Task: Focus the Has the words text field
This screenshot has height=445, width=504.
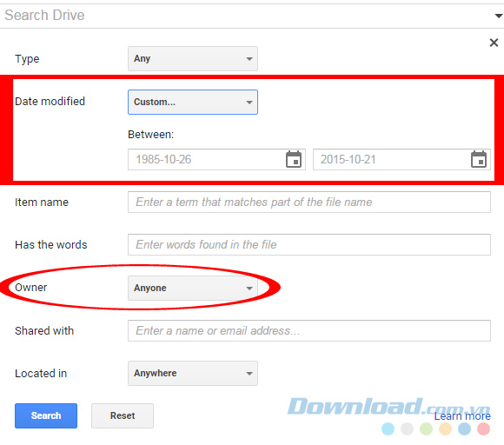Action: (309, 244)
